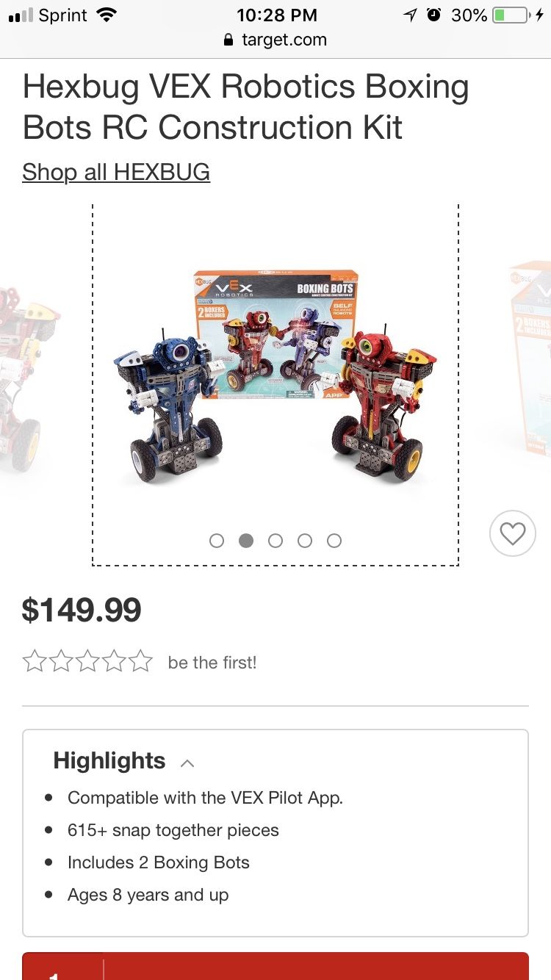
Task: Tap the location arrow status icon
Action: coord(410,15)
